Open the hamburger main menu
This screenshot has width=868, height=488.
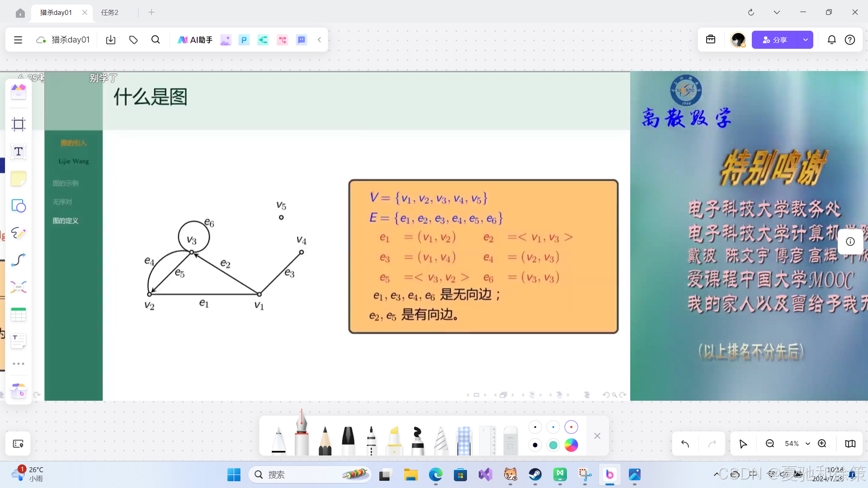(x=18, y=40)
